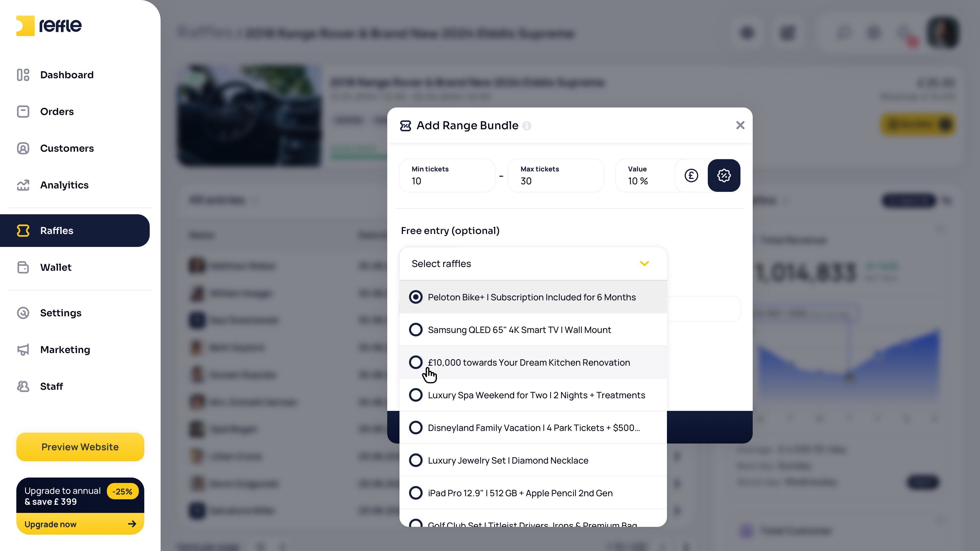Click the Settings icon in sidebar
The width and height of the screenshot is (980, 551).
coord(23,313)
